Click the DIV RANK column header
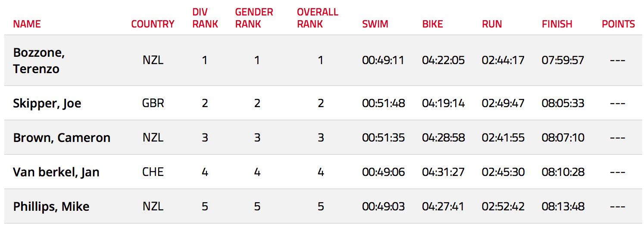Image resolution: width=644 pixels, height=228 pixels. pyautogui.click(x=205, y=18)
